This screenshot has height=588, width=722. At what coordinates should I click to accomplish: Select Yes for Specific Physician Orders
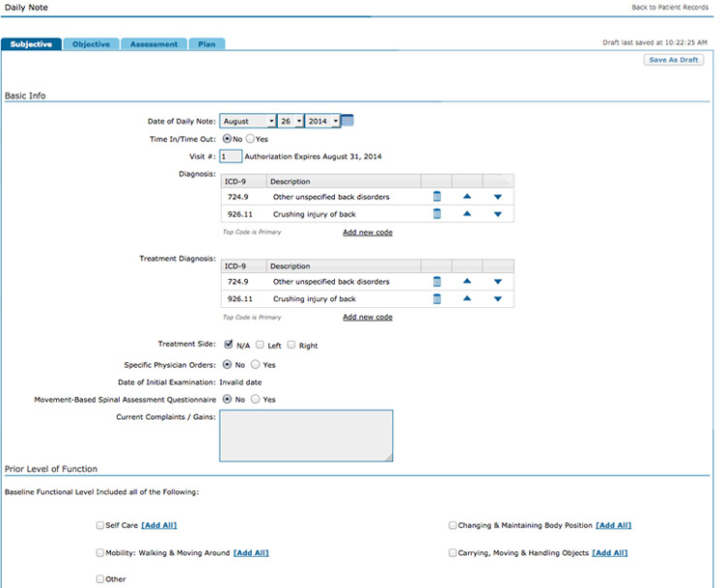click(256, 364)
